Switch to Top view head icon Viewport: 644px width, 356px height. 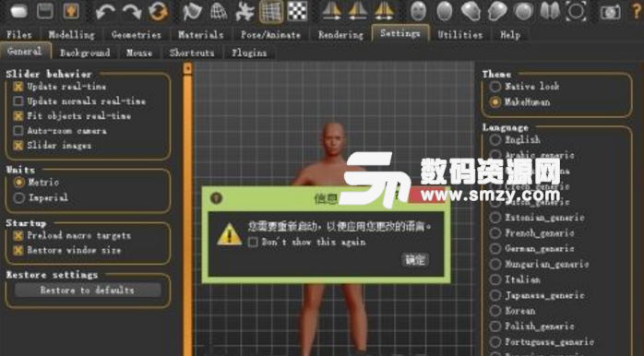pos(523,11)
